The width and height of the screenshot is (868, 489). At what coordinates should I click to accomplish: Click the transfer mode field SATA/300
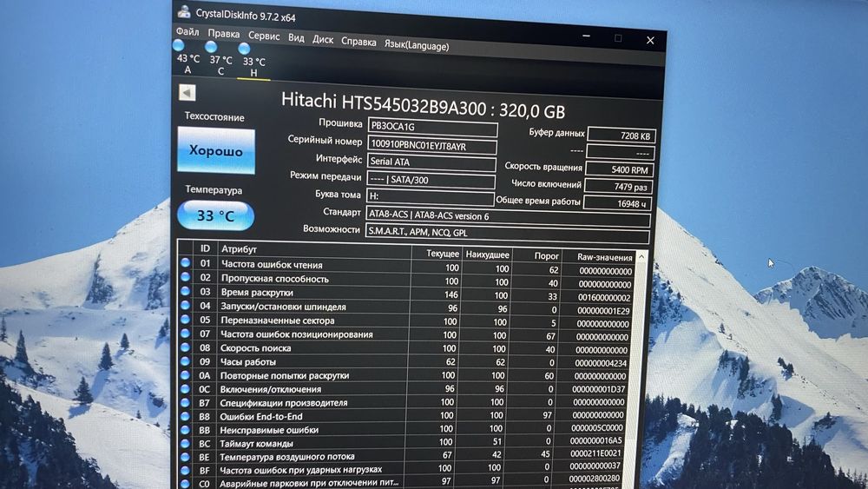coord(431,180)
